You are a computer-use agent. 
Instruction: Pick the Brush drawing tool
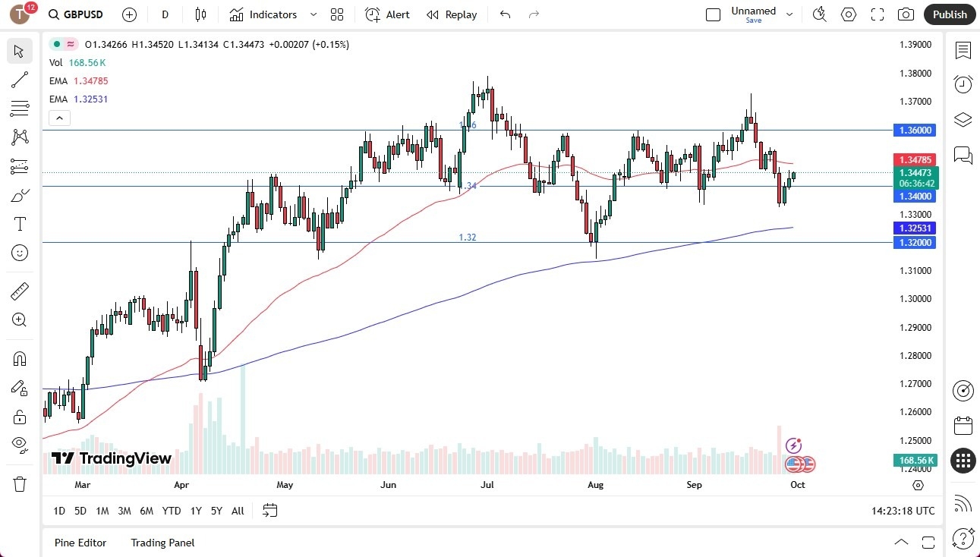pyautogui.click(x=19, y=195)
